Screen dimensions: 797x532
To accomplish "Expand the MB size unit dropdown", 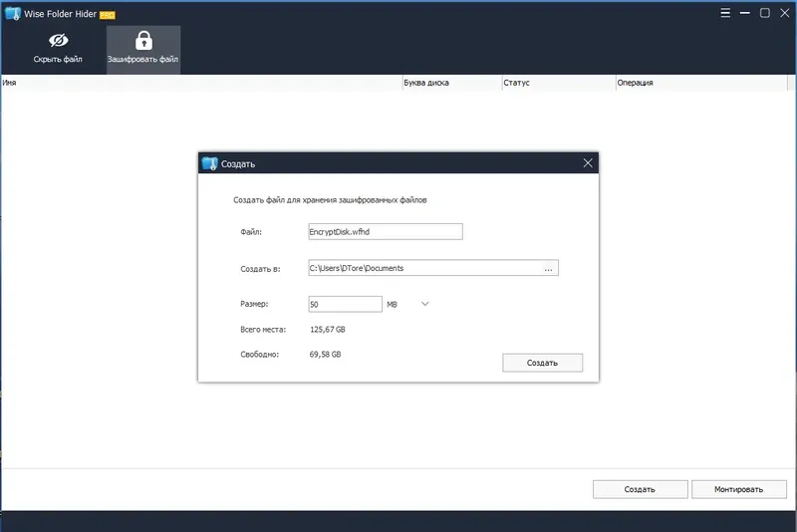I will pos(425,304).
